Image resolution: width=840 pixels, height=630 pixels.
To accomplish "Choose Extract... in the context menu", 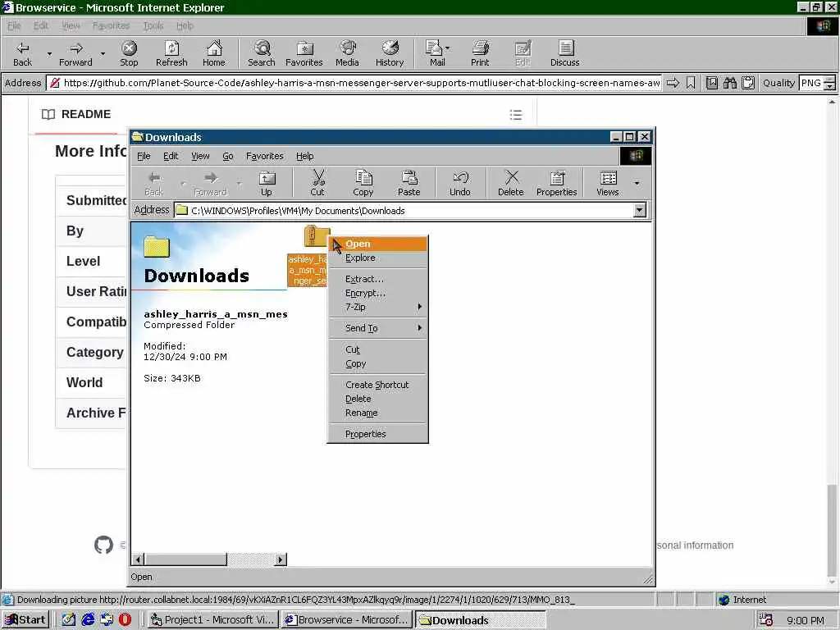I will click(377, 279).
